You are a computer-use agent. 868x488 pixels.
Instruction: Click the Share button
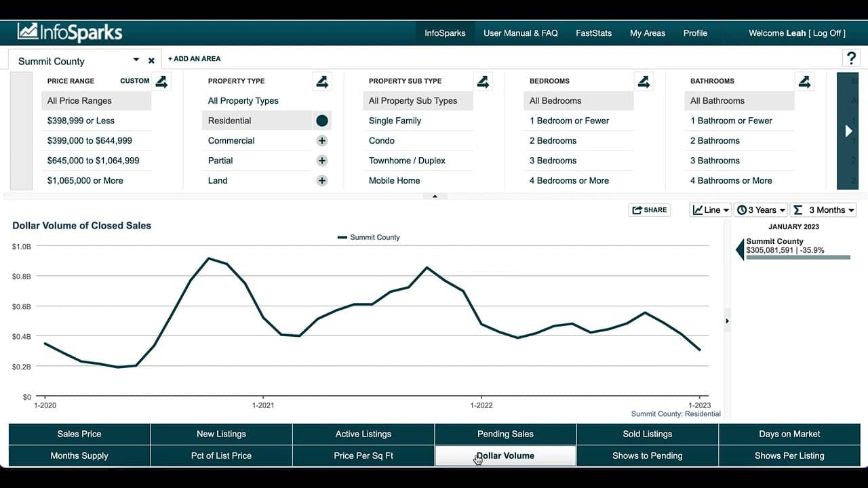649,210
